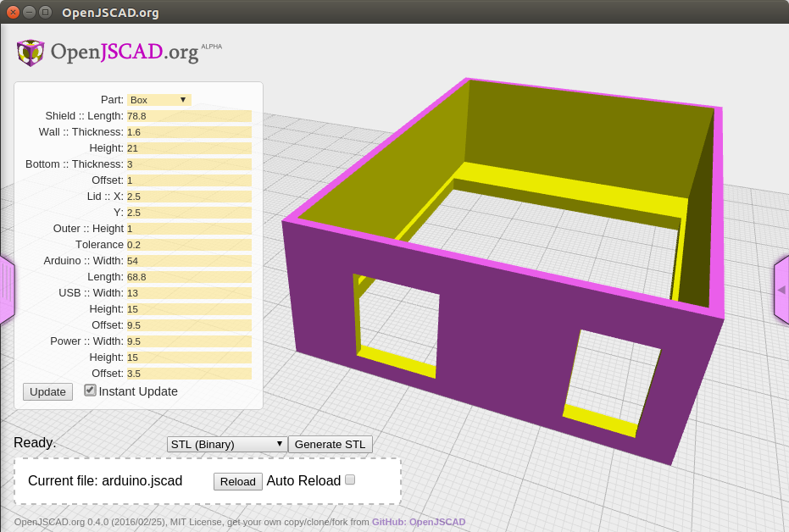Viewport: 789px width, 532px height.
Task: Click the Arduino Width input field
Action: click(189, 261)
